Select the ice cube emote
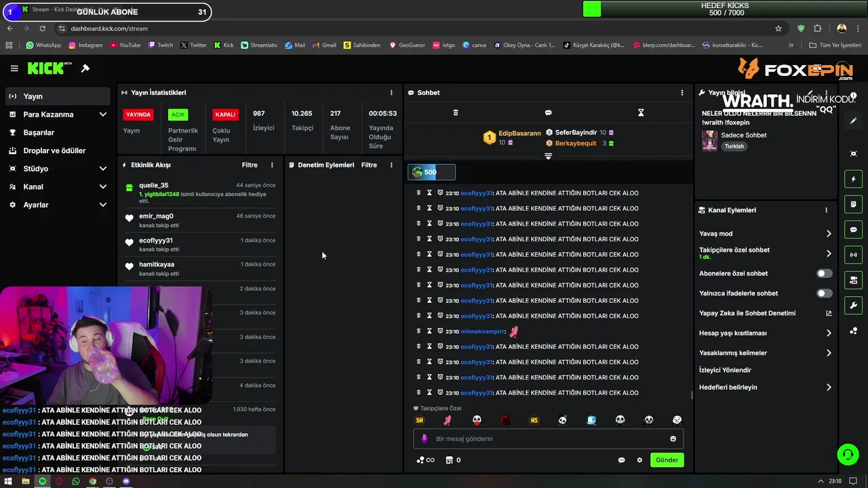This screenshot has width=868, height=488. click(591, 420)
